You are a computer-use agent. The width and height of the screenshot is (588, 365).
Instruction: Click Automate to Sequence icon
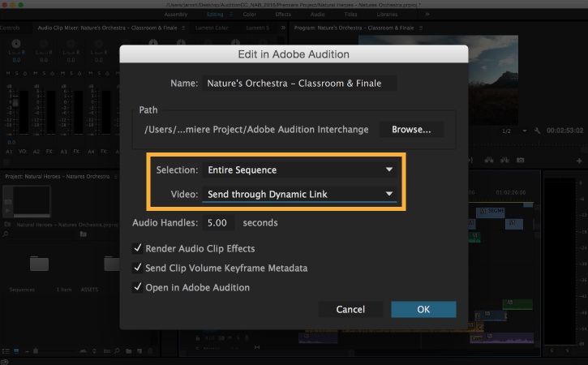(x=107, y=351)
